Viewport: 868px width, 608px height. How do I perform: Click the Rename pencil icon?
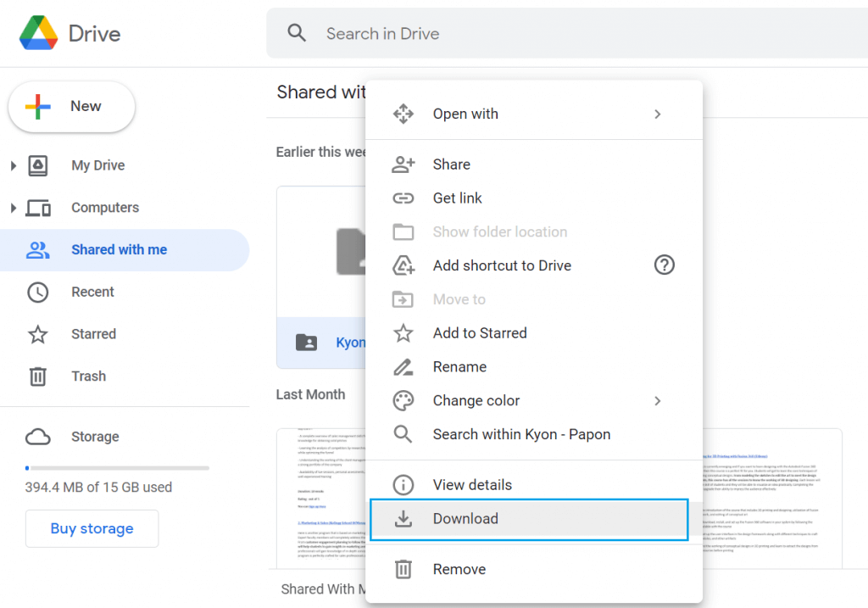coord(404,366)
